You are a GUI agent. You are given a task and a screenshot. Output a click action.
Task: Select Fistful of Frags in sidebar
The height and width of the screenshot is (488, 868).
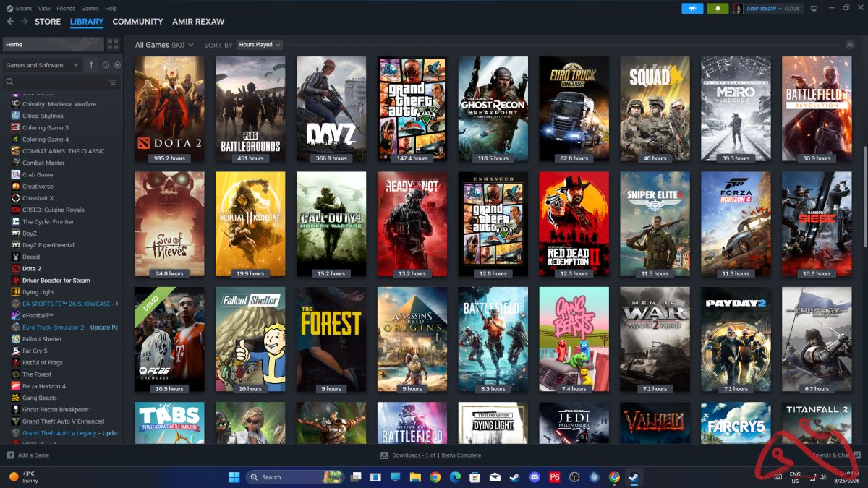pos(43,362)
